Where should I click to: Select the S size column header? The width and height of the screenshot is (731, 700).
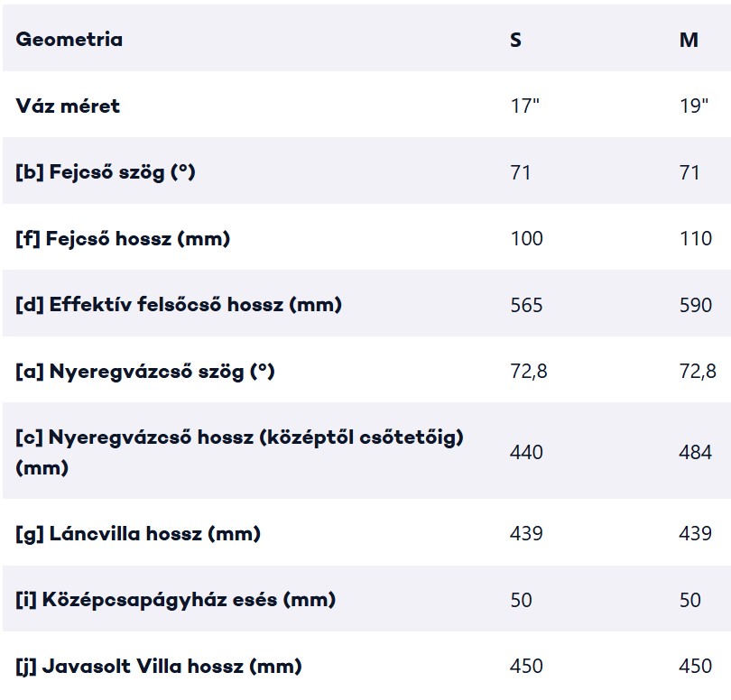pos(515,40)
